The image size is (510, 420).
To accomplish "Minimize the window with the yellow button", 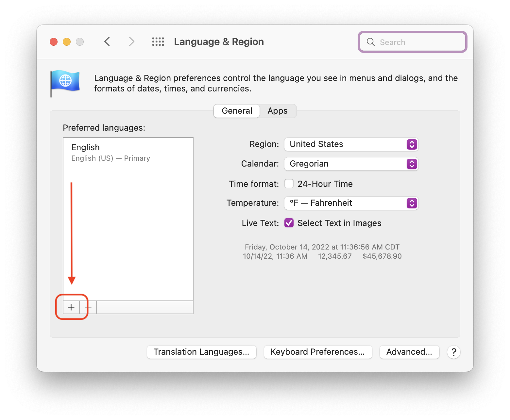I will pos(67,42).
